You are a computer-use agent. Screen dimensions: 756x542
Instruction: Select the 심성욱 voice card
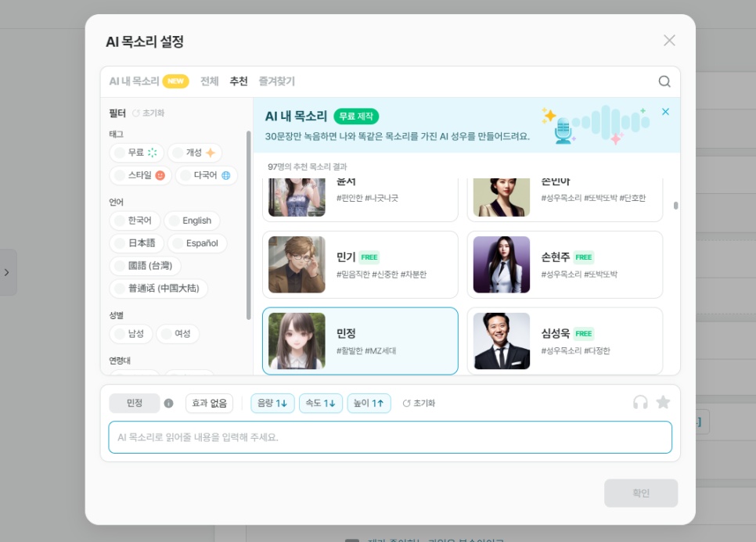pos(565,341)
